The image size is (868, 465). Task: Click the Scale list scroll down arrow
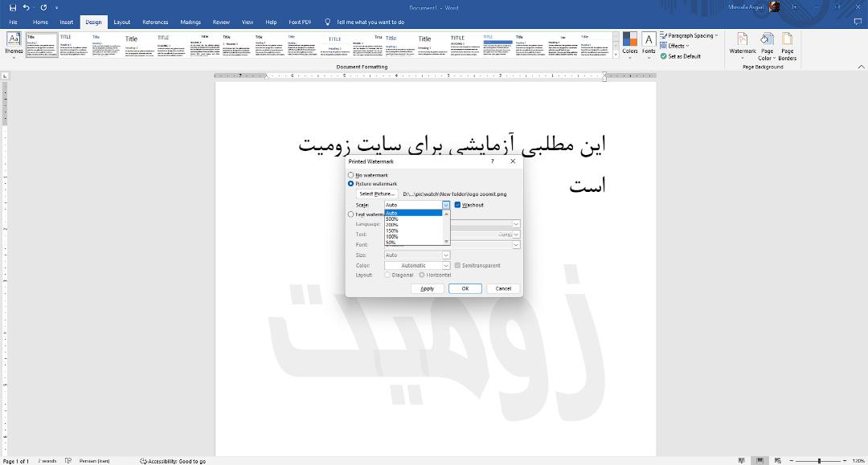coord(446,242)
